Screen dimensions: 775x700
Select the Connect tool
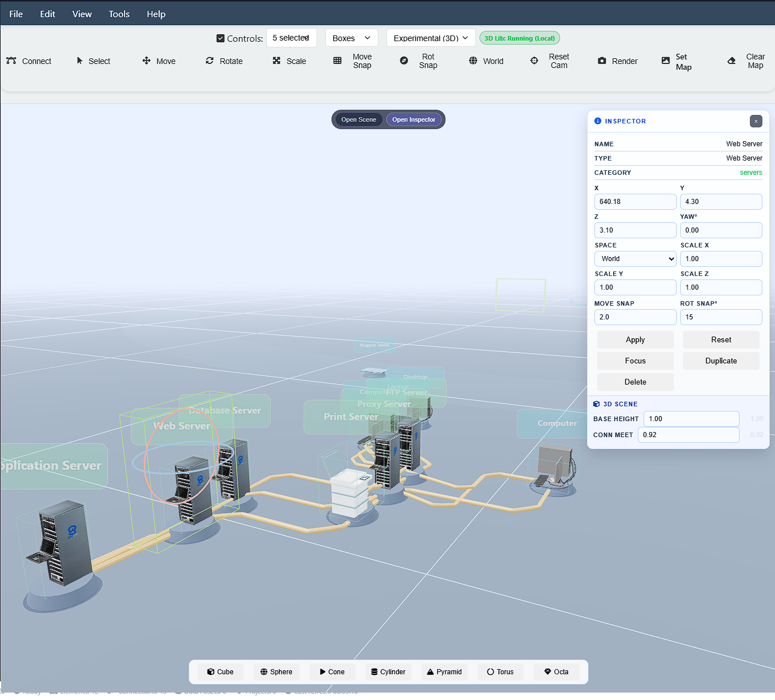click(x=30, y=61)
